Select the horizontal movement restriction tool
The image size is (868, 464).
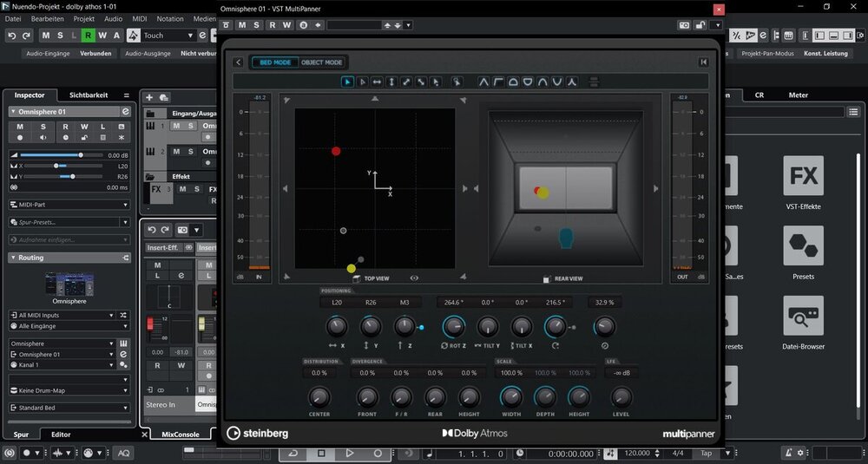[377, 82]
